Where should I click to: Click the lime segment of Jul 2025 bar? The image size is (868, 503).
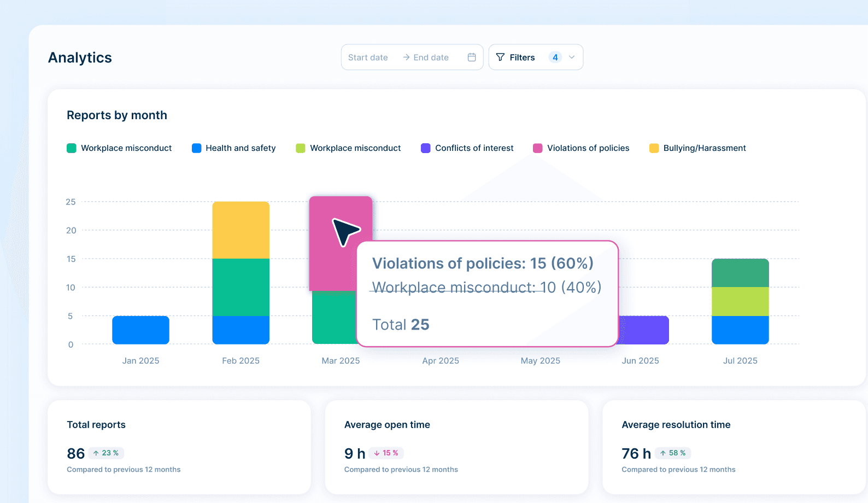click(x=740, y=302)
